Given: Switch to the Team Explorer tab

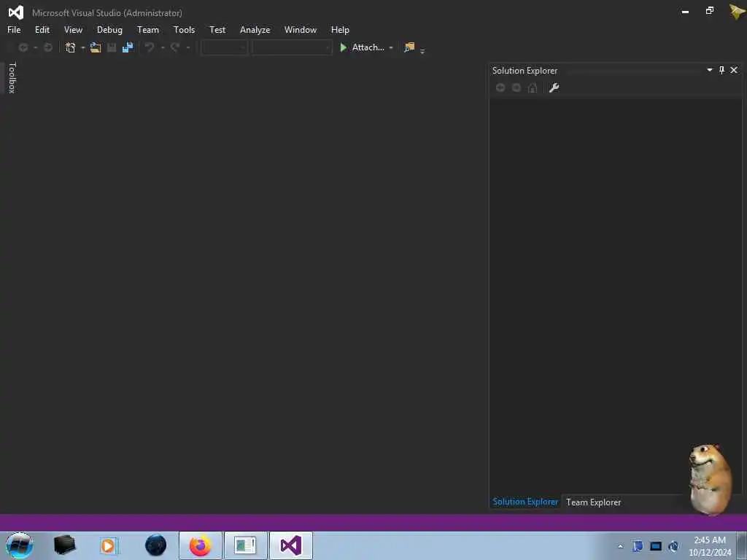Looking at the screenshot, I should click(594, 502).
